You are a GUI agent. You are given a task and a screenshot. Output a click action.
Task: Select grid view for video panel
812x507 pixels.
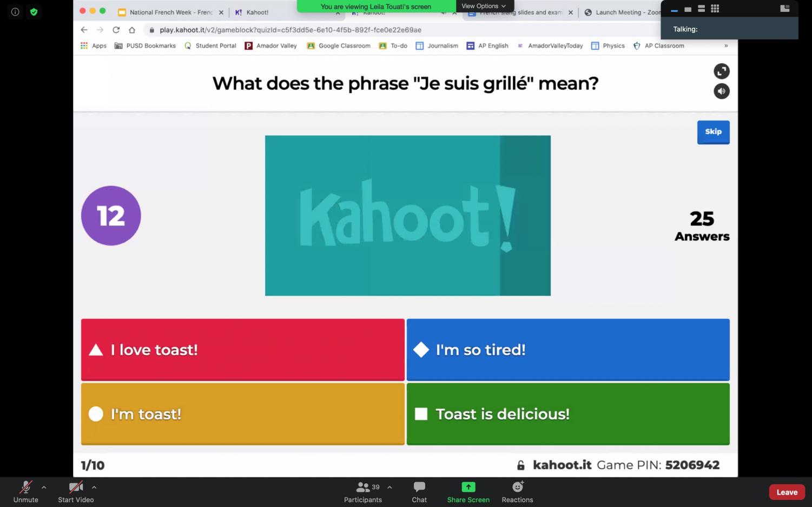(715, 9)
